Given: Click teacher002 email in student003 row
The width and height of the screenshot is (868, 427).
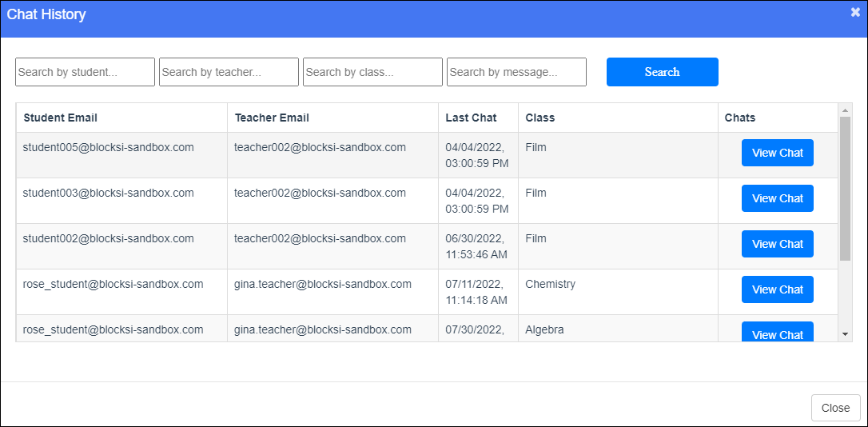Looking at the screenshot, I should coord(320,193).
